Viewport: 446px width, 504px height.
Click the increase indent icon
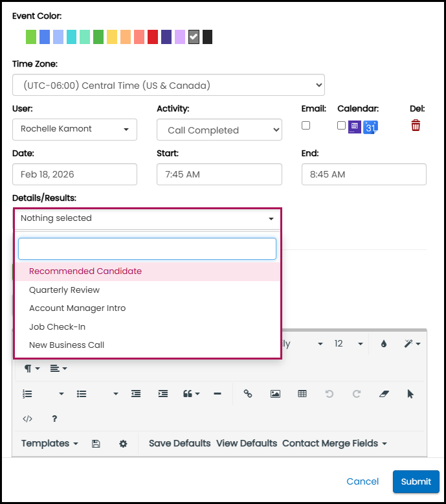coord(162,393)
